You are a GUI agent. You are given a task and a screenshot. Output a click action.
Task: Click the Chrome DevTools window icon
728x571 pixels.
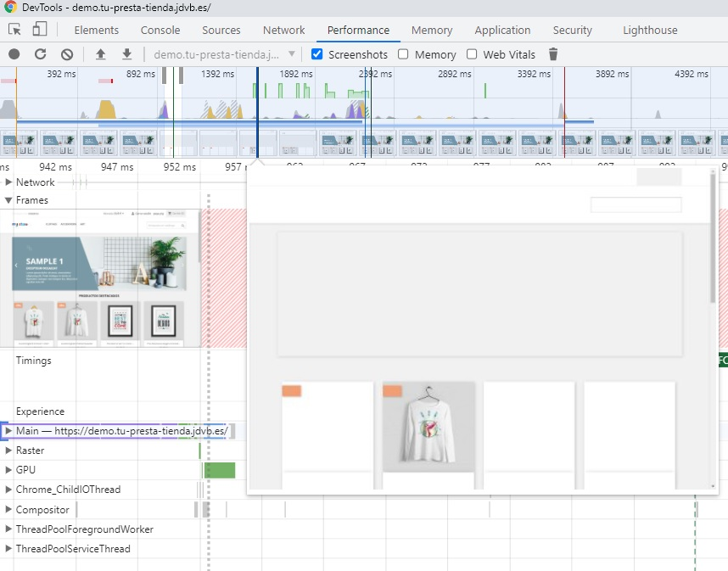[x=11, y=8]
